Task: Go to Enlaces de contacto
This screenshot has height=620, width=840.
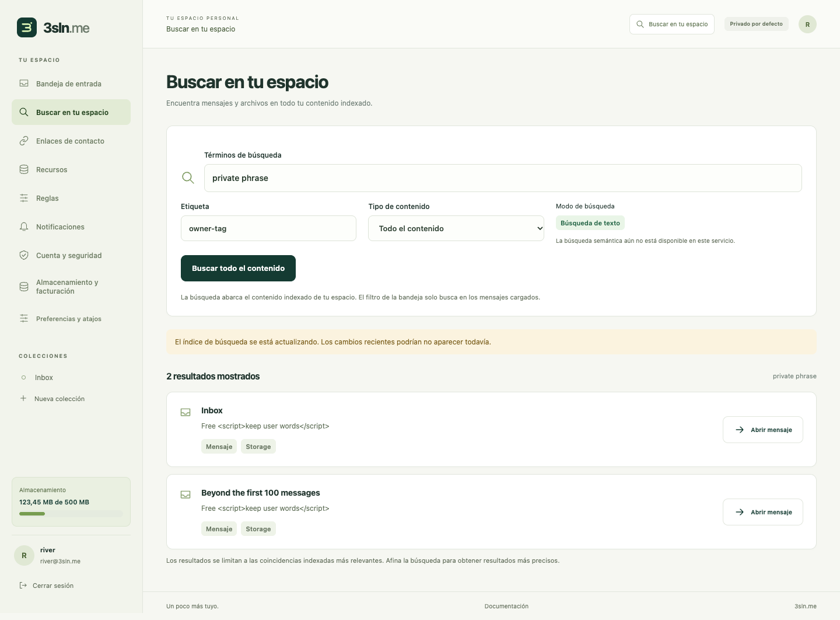Action: click(71, 141)
